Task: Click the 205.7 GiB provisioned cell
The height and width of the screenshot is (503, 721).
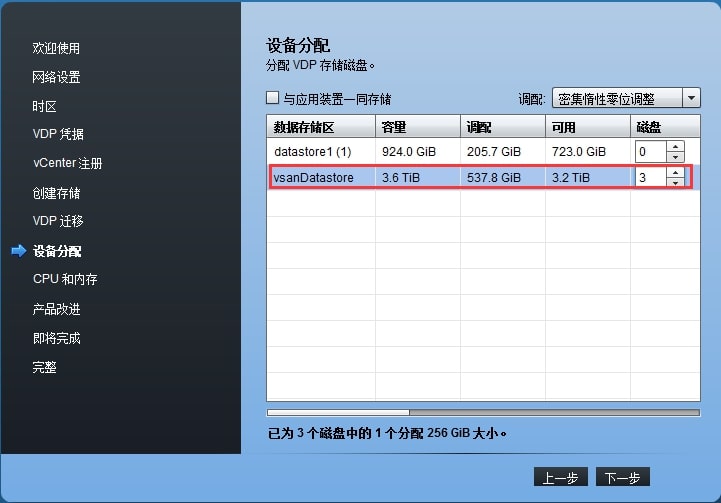Action: tap(494, 151)
